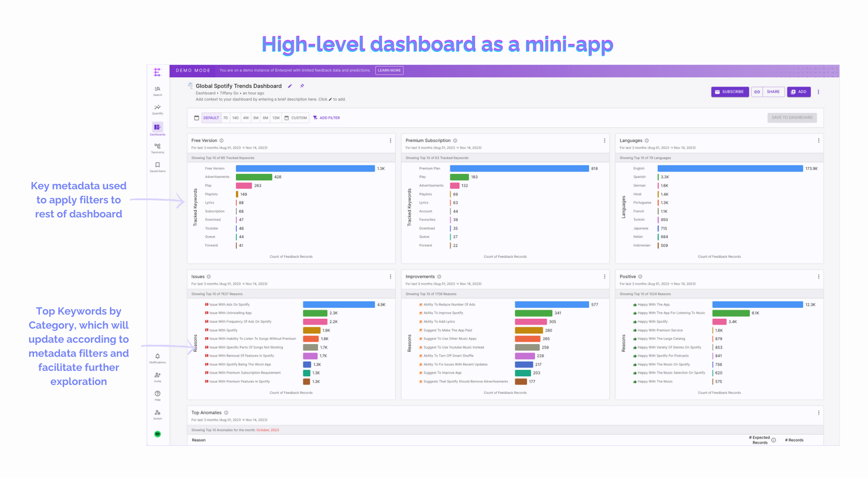Image resolution: width=868 pixels, height=478 pixels.
Task: Click info icon next to Issues
Action: (209, 277)
